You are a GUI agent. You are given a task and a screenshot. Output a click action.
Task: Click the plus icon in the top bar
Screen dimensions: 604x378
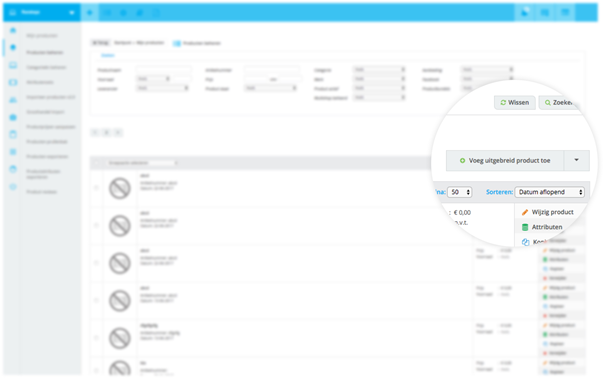click(x=89, y=13)
